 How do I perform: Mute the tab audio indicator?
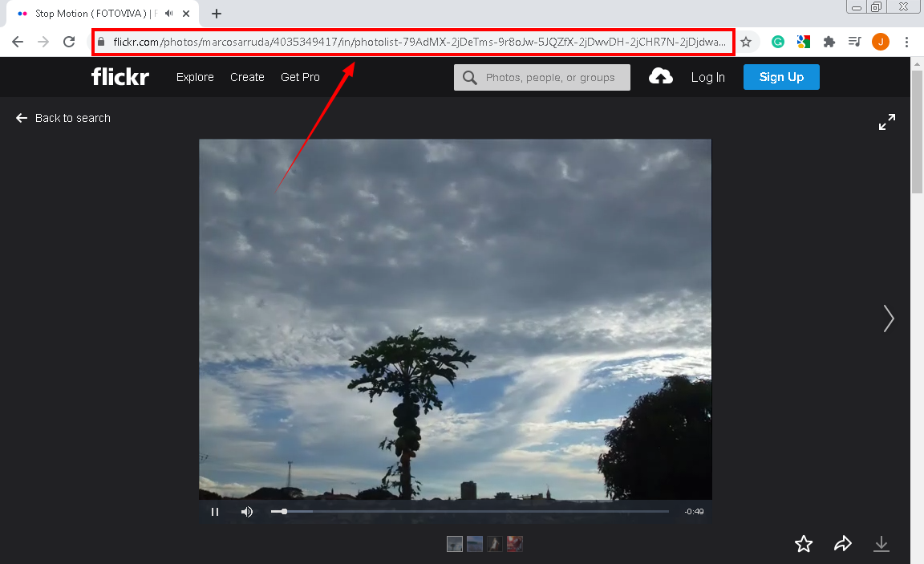(167, 13)
